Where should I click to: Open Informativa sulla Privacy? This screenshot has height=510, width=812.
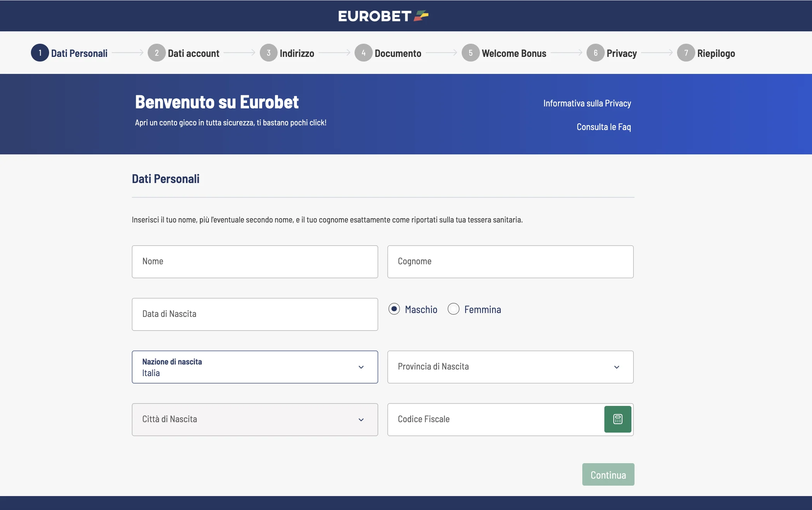coord(587,103)
